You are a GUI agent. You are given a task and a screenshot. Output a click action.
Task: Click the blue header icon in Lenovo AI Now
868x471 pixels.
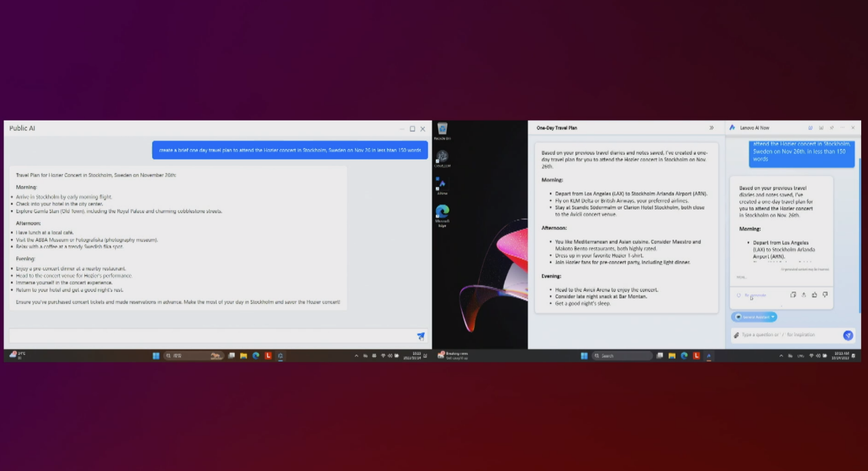click(x=810, y=128)
